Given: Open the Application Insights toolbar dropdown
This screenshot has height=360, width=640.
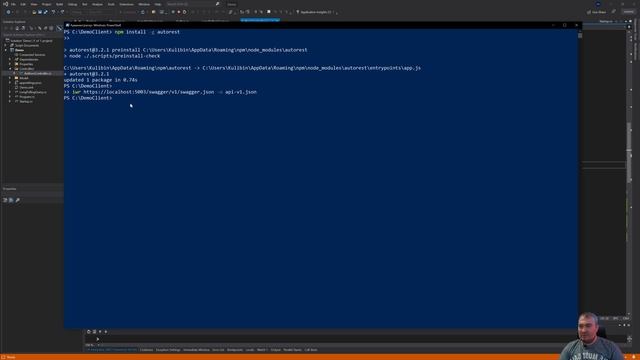Looking at the screenshot, I should pyautogui.click(x=316, y=12).
